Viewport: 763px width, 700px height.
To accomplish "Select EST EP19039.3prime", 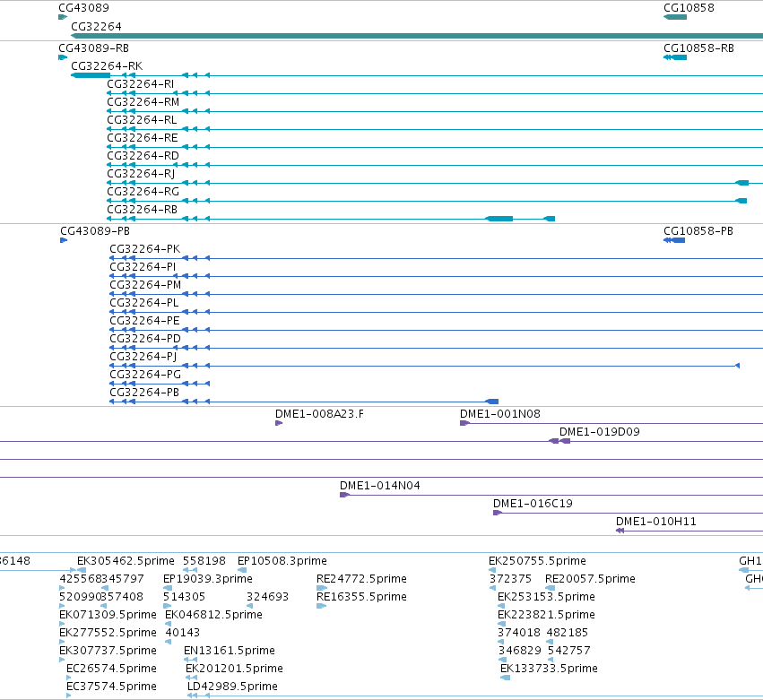I will click(208, 579).
